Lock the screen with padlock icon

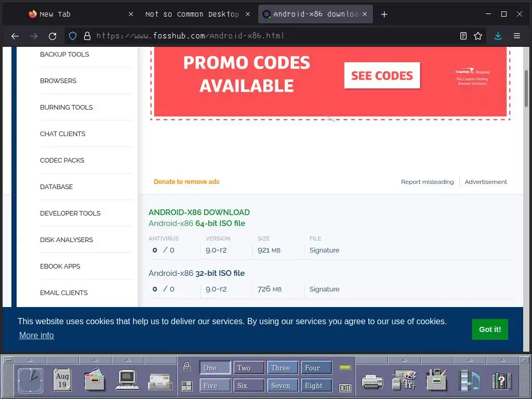(187, 366)
